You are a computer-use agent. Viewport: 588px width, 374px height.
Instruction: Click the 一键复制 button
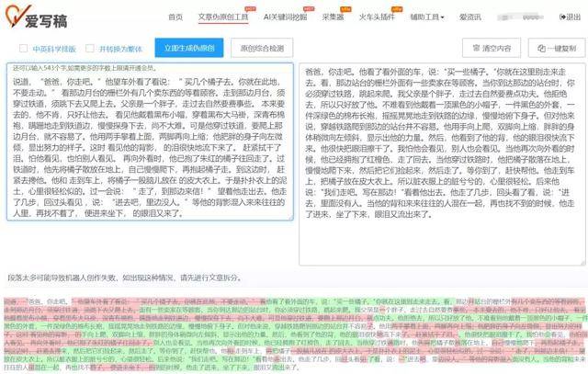pos(557,48)
